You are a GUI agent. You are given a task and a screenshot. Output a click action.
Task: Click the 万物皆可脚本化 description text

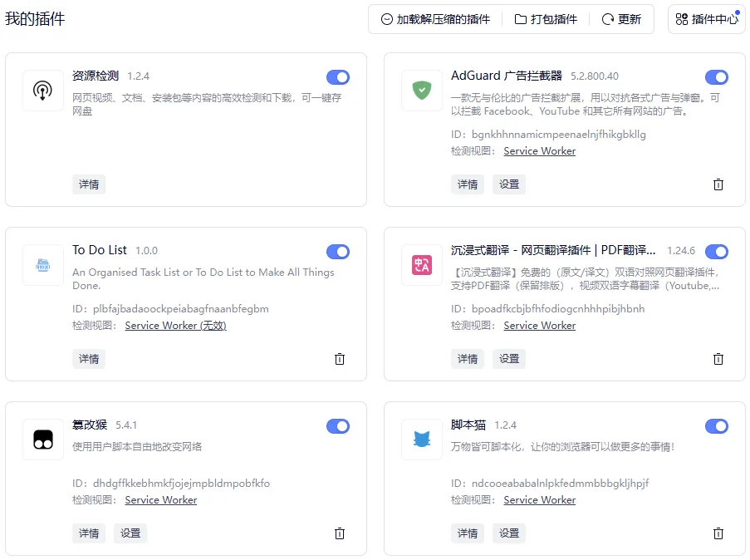(x=562, y=447)
